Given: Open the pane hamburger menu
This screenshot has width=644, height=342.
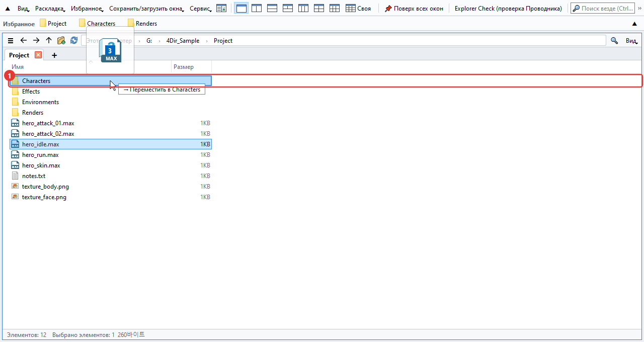Looking at the screenshot, I should point(11,41).
